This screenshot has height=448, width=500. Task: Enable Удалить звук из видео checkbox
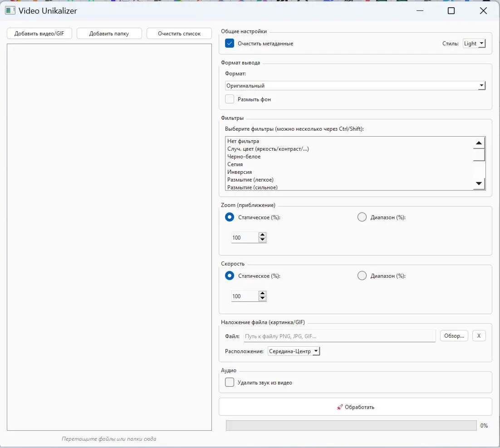coord(230,382)
